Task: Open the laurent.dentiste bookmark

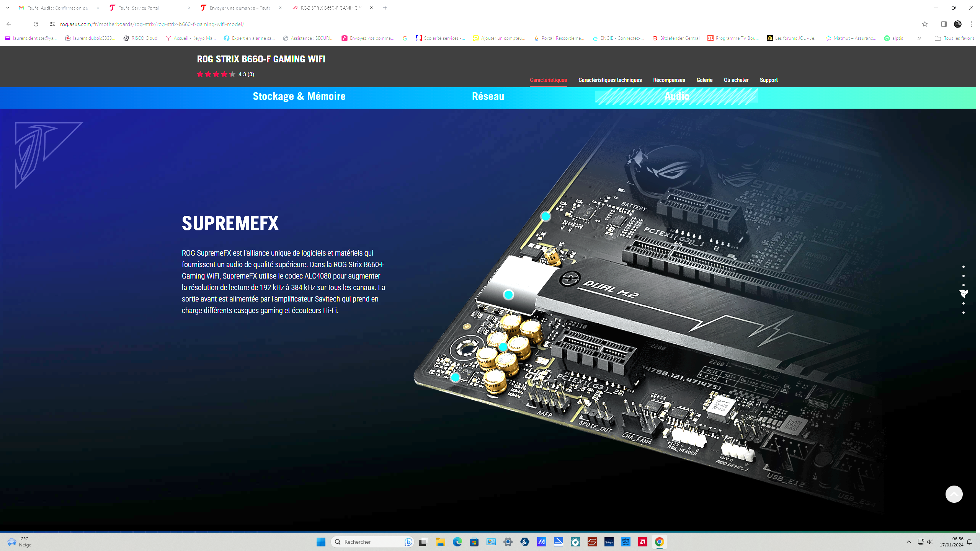Action: (31, 38)
